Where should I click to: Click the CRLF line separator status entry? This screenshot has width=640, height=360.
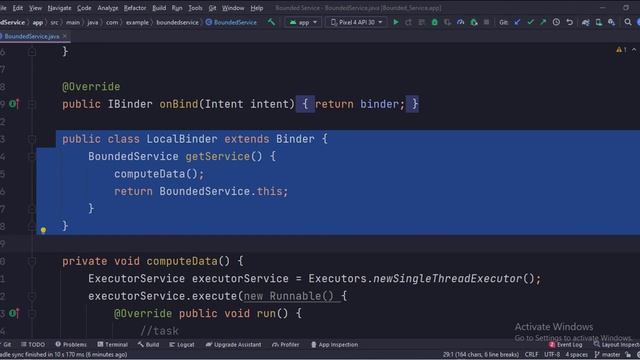click(531, 354)
